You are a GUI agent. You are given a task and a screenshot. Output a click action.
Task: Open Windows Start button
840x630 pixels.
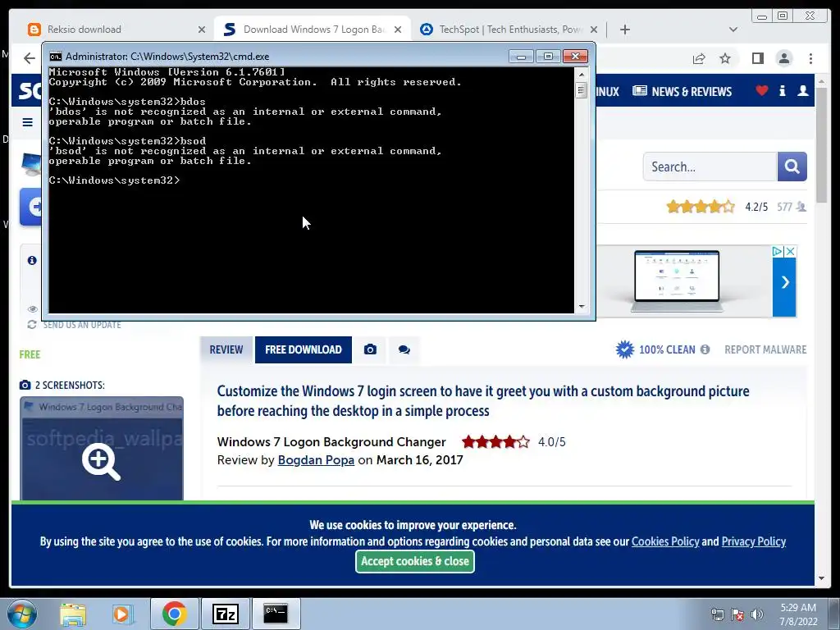pos(22,614)
